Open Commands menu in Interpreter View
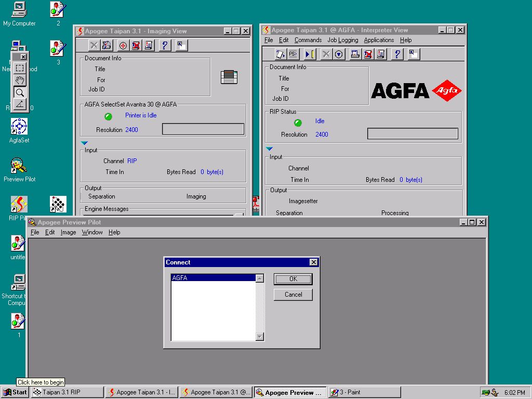This screenshot has width=532, height=399. 308,40
